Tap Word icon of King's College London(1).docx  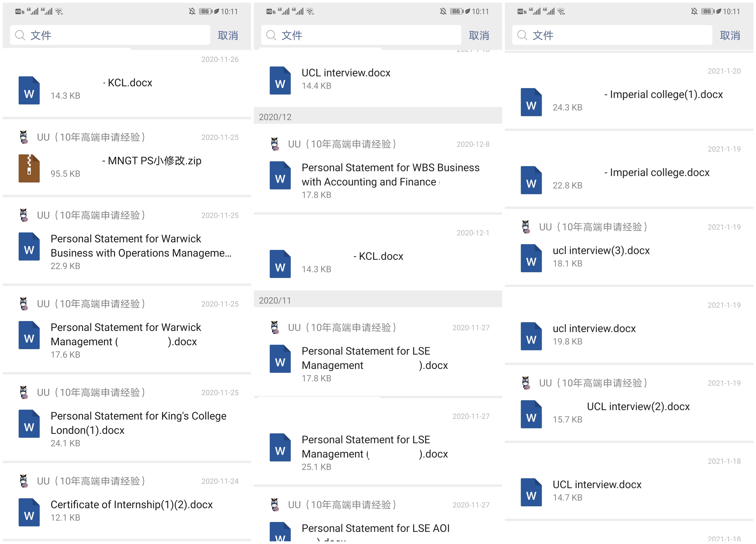coord(29,424)
